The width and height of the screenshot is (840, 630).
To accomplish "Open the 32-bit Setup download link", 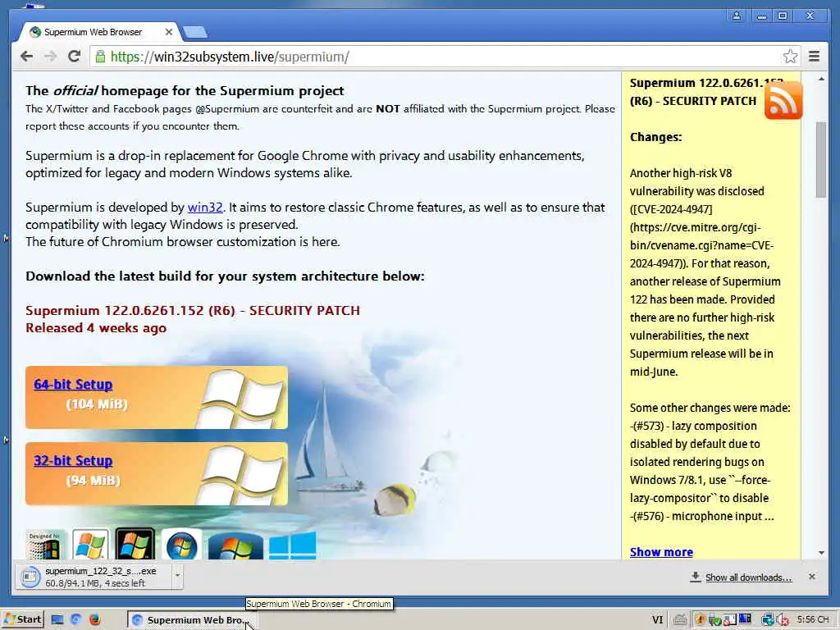I will point(73,461).
